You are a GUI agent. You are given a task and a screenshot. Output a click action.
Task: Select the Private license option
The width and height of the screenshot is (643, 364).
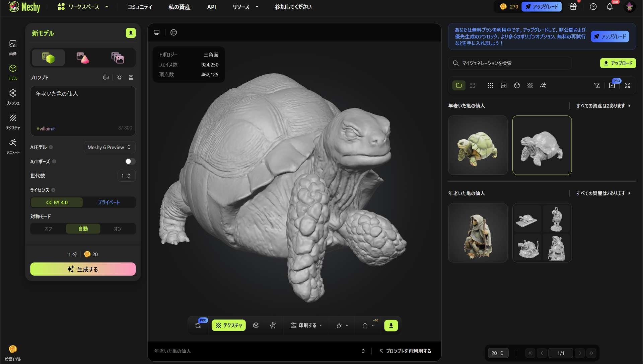[x=109, y=202]
